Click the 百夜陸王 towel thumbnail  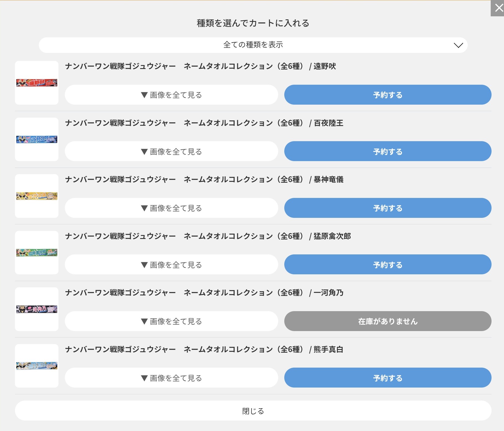37,139
